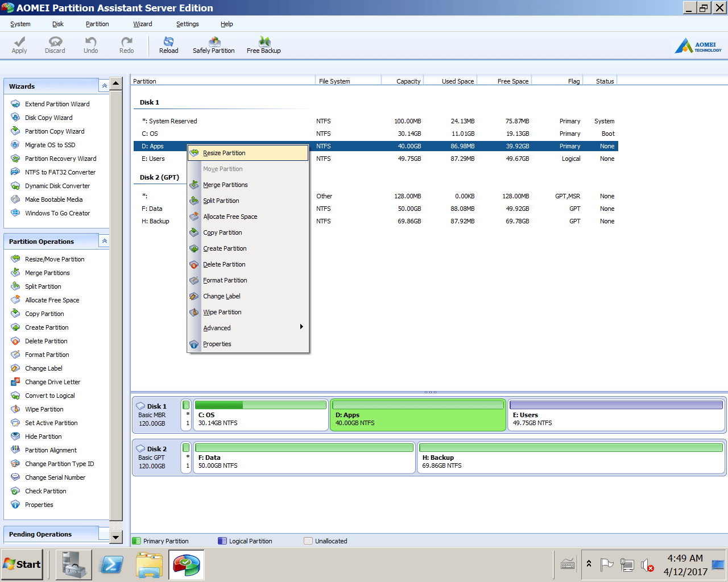Choose Resize Partition in the context menu
The width and height of the screenshot is (728, 582).
(x=248, y=153)
